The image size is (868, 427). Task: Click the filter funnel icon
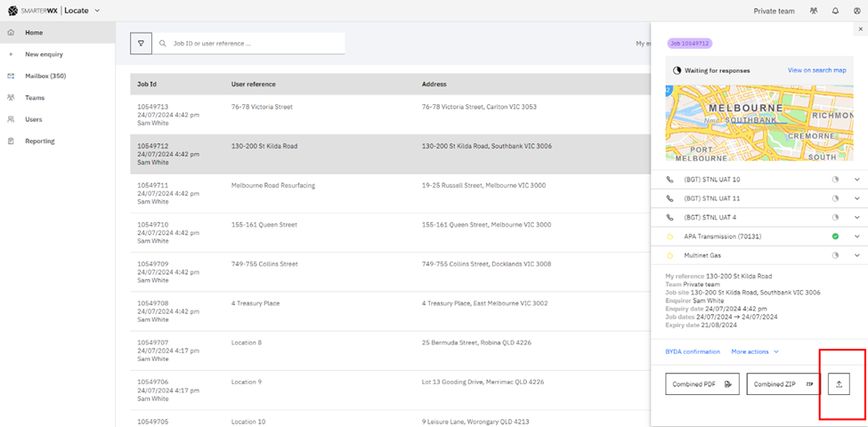(x=141, y=44)
